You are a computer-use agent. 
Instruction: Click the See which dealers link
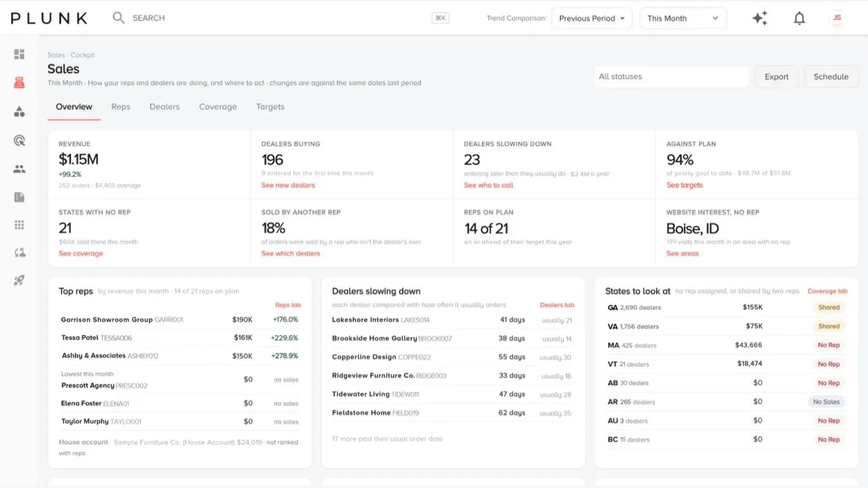291,254
